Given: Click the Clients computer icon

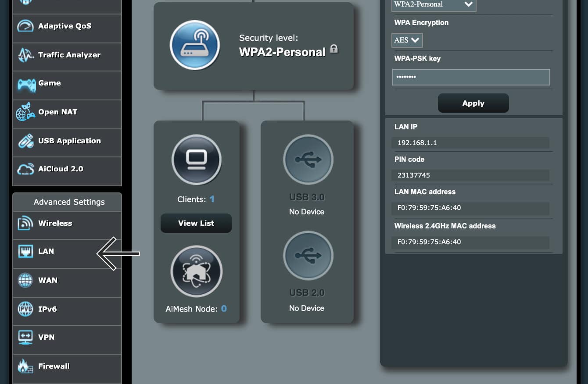Looking at the screenshot, I should click(196, 160).
